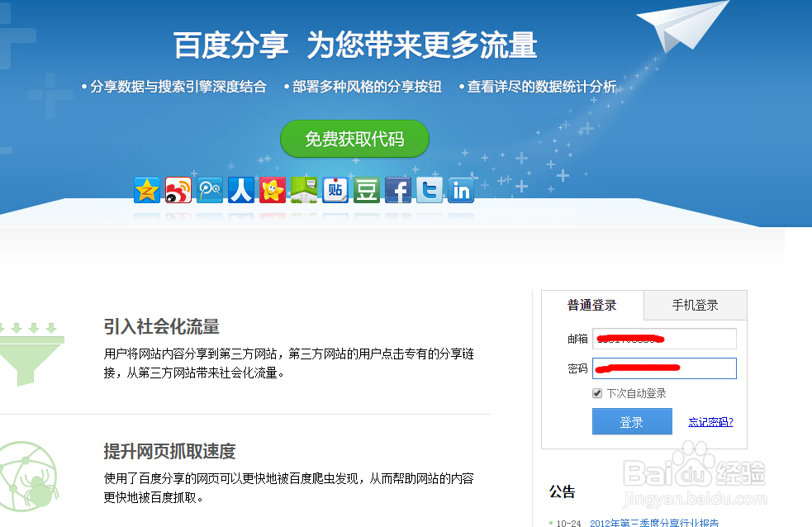Click the 部署多种风格的分享按钮 bullet text
This screenshot has height=527, width=812.
[x=367, y=87]
